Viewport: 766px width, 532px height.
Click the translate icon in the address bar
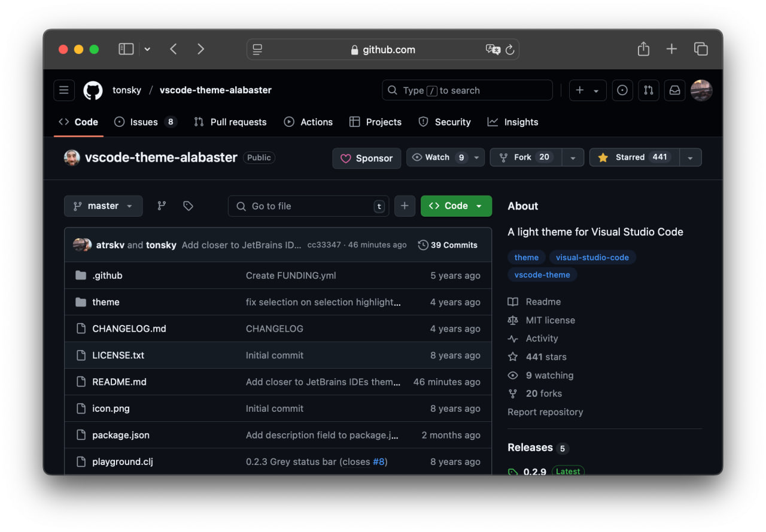(493, 50)
